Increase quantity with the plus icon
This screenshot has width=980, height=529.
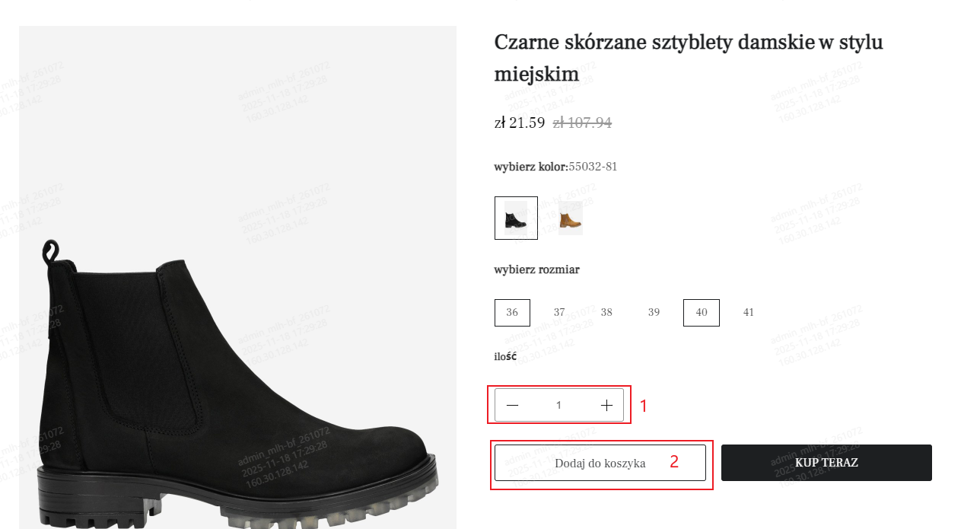click(606, 406)
